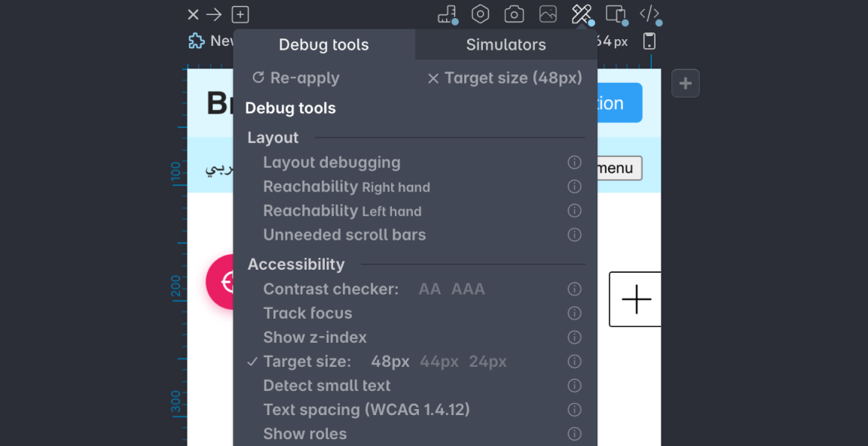
Task: Select the Debug tools pencil-and-ruler icon
Action: [x=582, y=14]
